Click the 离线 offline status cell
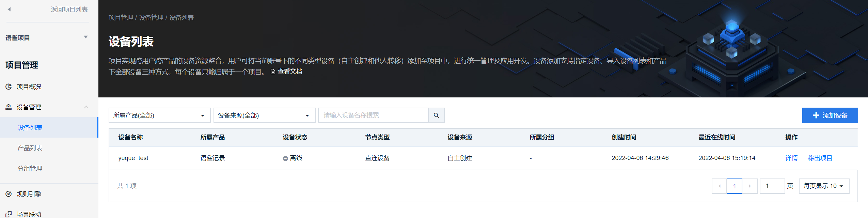 pos(293,158)
